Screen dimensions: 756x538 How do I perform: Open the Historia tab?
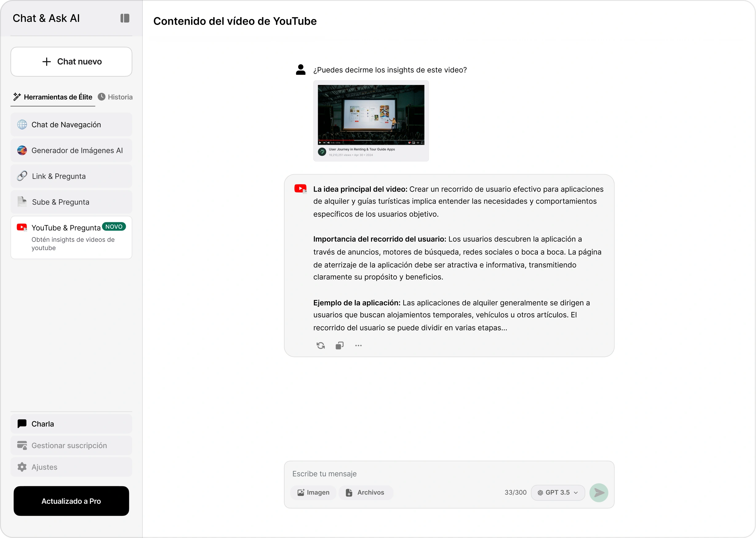tap(115, 97)
